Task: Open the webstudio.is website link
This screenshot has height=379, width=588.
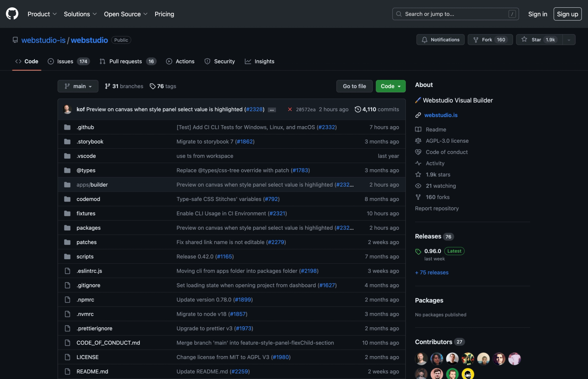Action: (x=441, y=115)
